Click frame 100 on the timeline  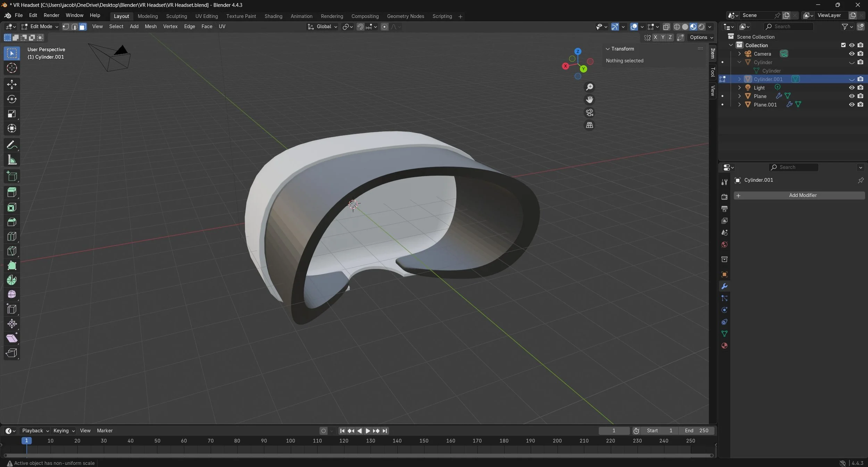[290, 441]
